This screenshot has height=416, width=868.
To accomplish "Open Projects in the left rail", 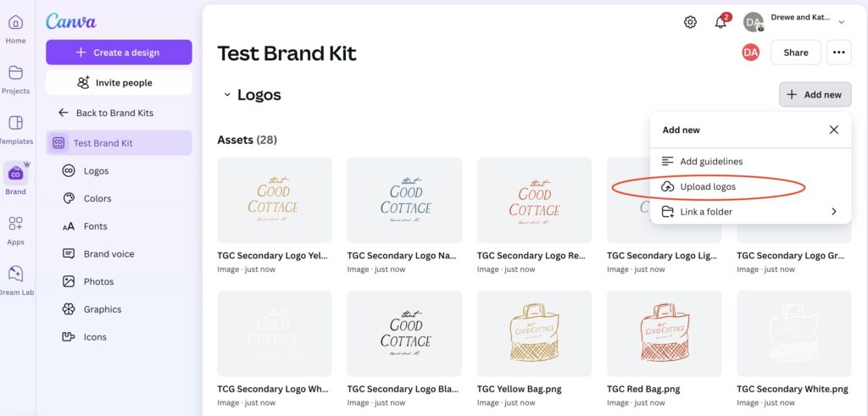I will tap(15, 79).
